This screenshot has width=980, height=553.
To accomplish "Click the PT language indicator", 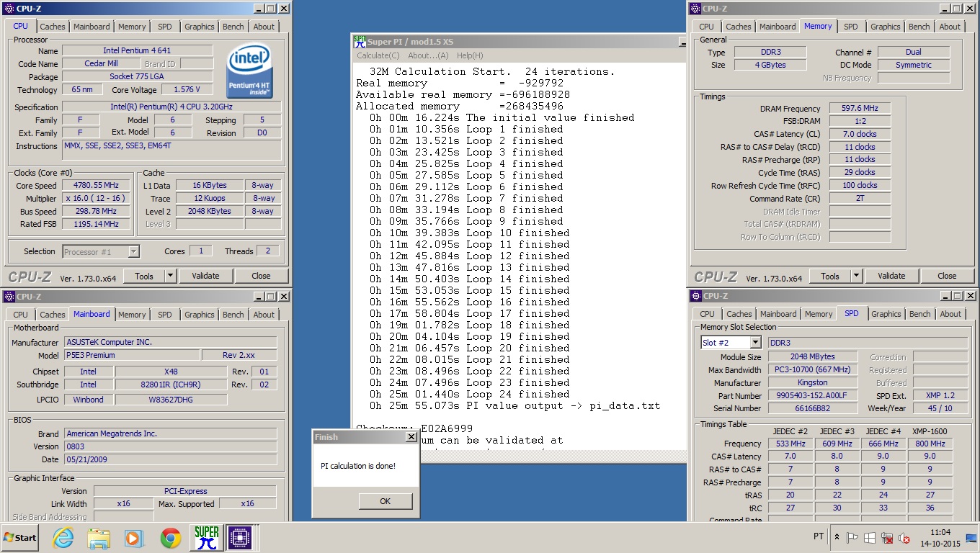I will click(819, 536).
